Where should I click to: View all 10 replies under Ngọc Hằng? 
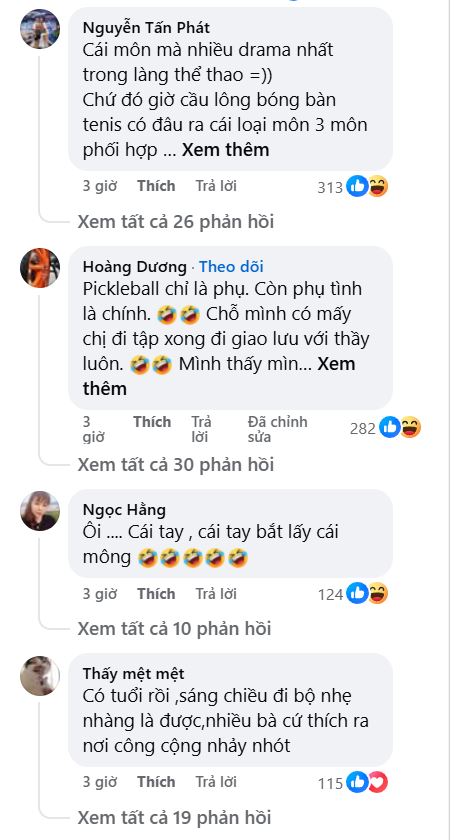[174, 628]
